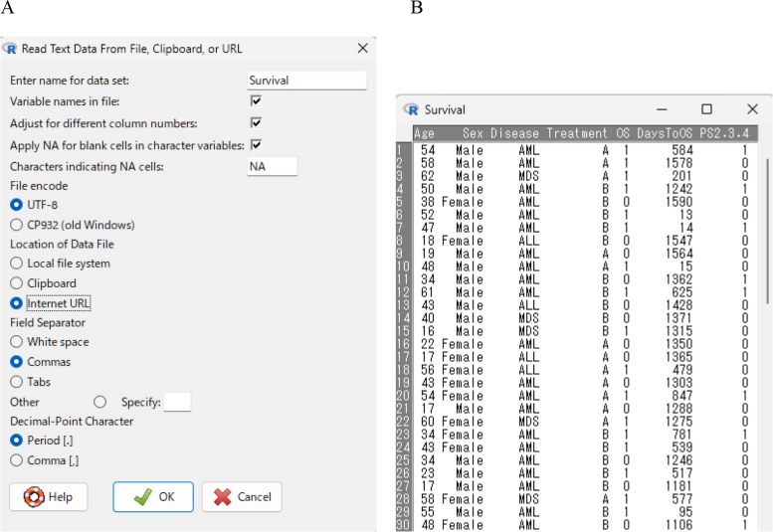The image size is (773, 532).
Task: Click the data set name field containing Survival
Action: pyautogui.click(x=306, y=81)
